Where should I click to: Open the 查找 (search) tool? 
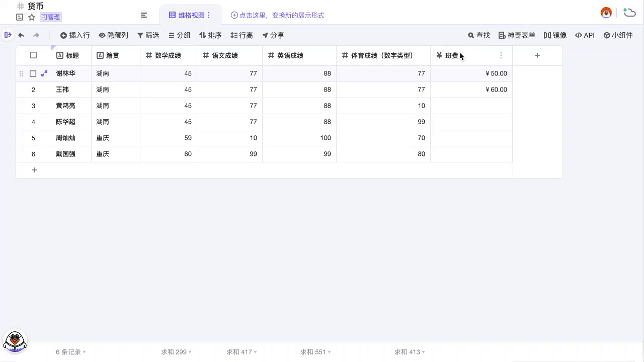coord(478,35)
